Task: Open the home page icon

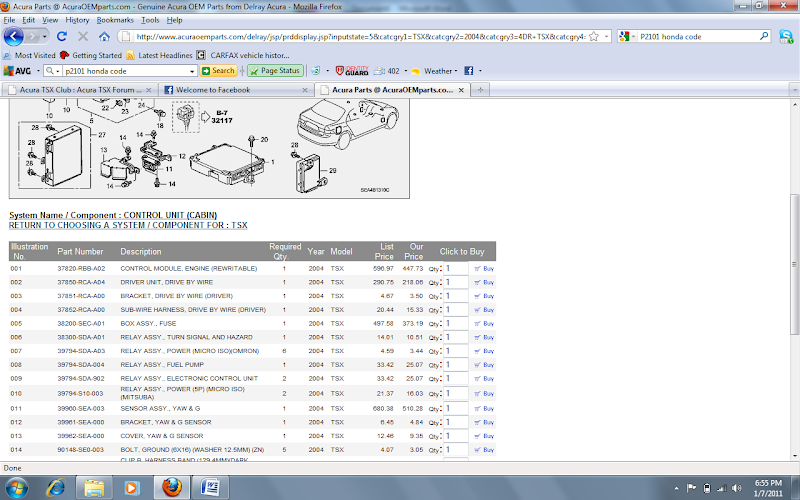Action: click(x=104, y=37)
